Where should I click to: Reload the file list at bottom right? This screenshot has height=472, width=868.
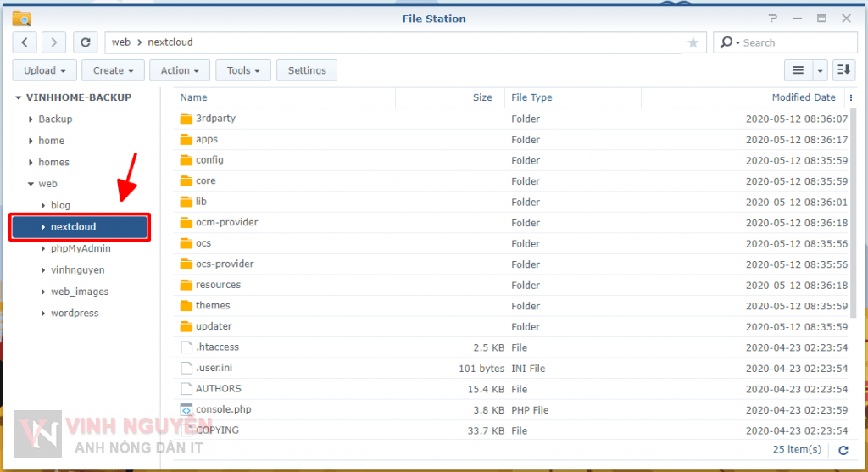(843, 450)
